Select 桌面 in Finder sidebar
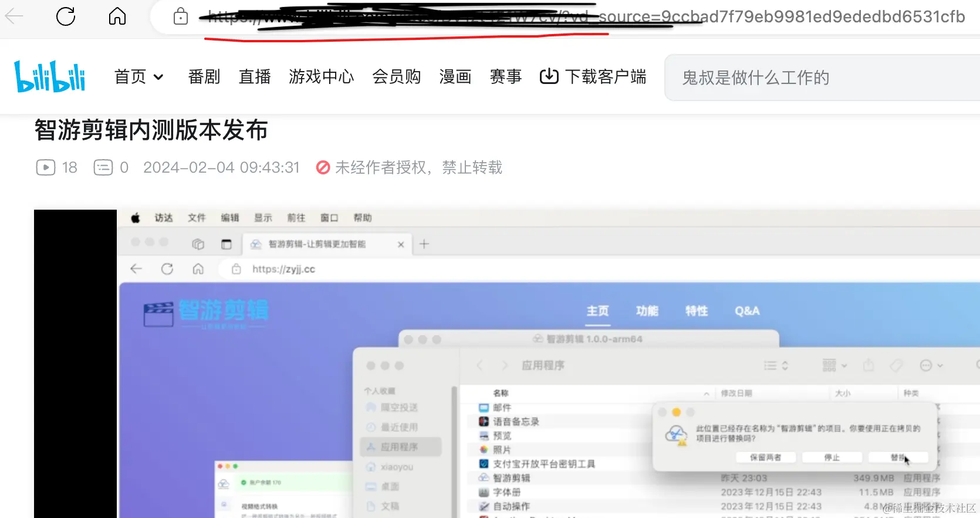 (401, 486)
